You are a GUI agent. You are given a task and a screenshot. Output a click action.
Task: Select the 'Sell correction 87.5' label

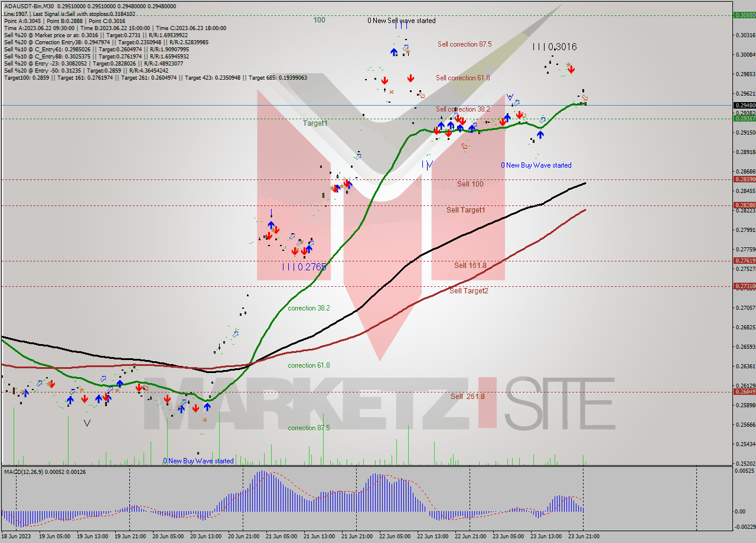pyautogui.click(x=465, y=44)
